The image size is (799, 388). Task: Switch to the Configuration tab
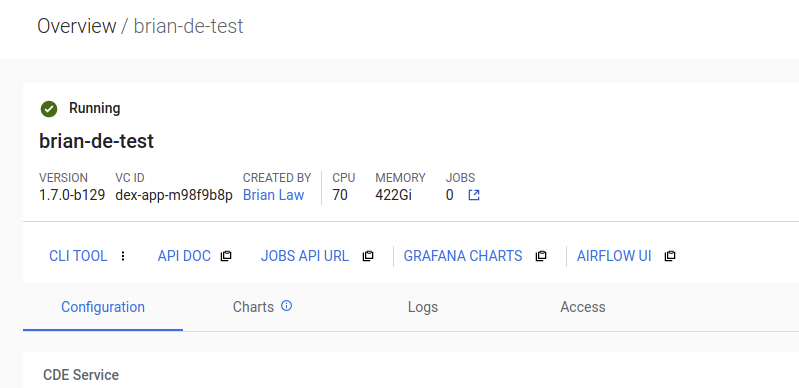(103, 307)
